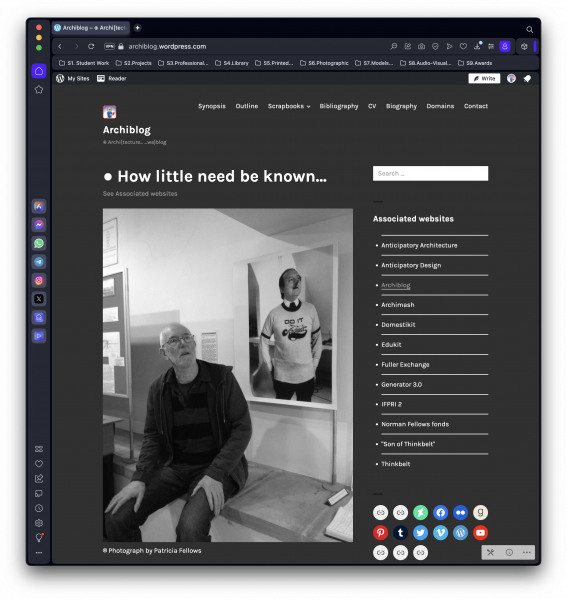The image size is (567, 600).
Task: Open the Pinterest social link
Action: point(380,533)
